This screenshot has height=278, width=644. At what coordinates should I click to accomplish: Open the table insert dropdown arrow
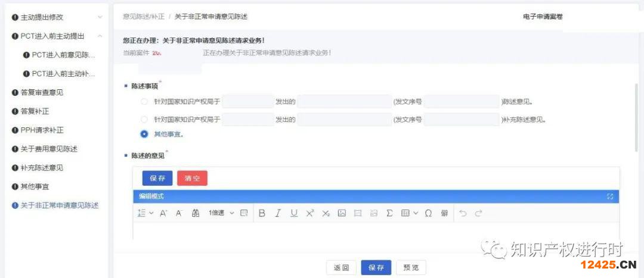point(416,213)
